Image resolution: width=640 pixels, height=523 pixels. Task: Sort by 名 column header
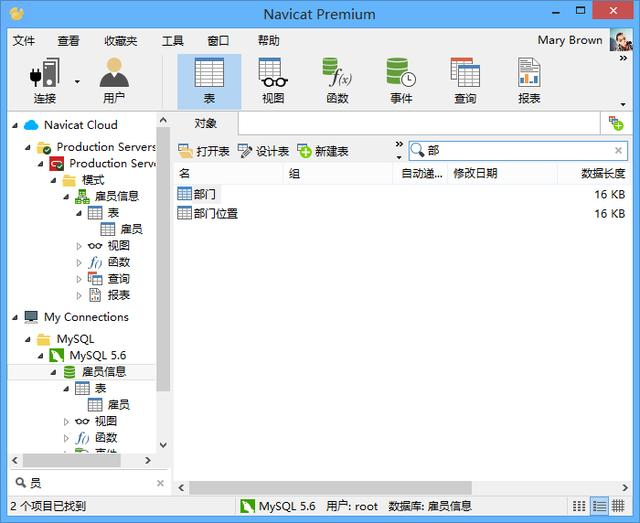coord(229,174)
